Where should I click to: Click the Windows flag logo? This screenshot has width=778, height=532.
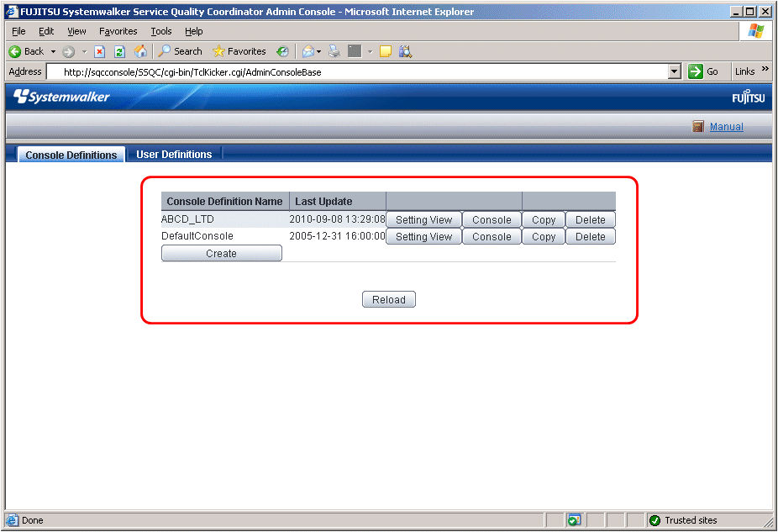point(756,31)
